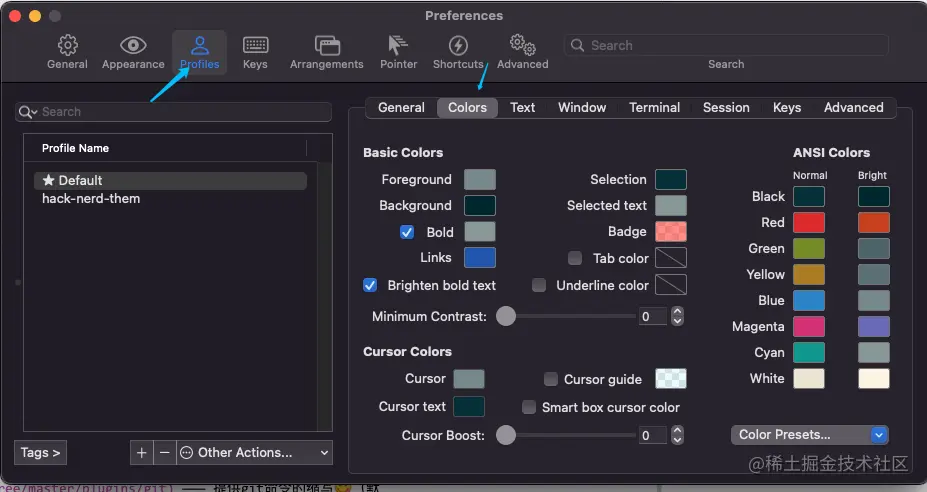The image size is (927, 492).
Task: Open the Bright Red ANSI swatch
Action: pos(874,222)
